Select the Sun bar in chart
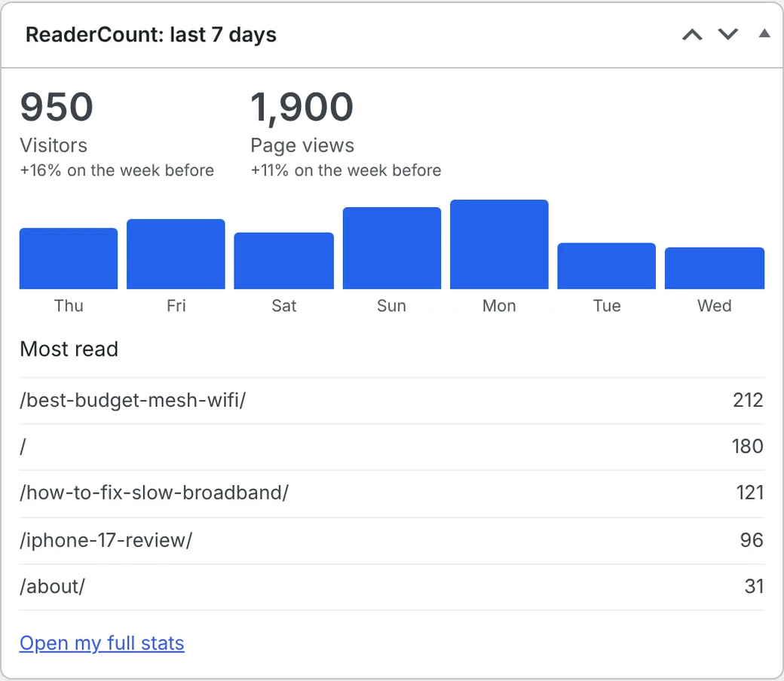The image size is (784, 681). coord(392,248)
